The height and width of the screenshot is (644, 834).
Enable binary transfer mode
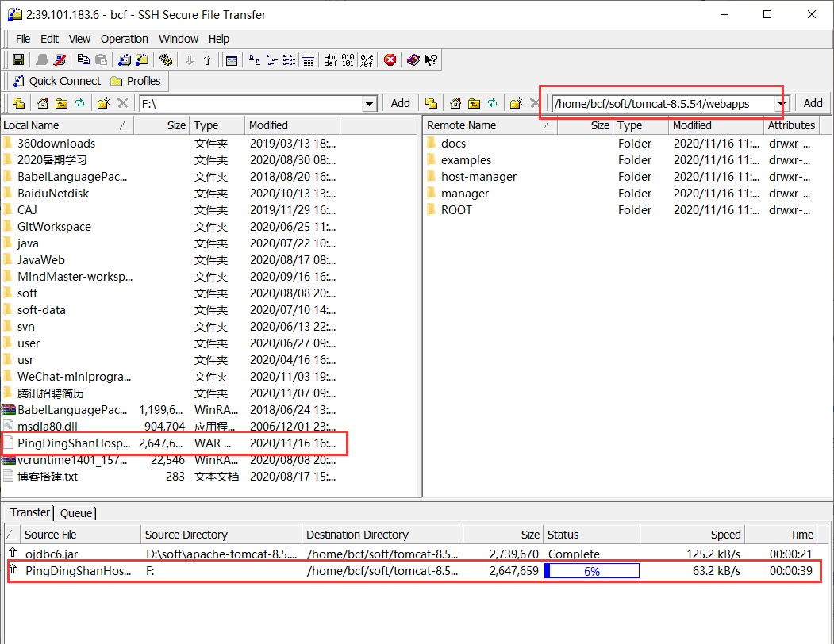pos(348,59)
